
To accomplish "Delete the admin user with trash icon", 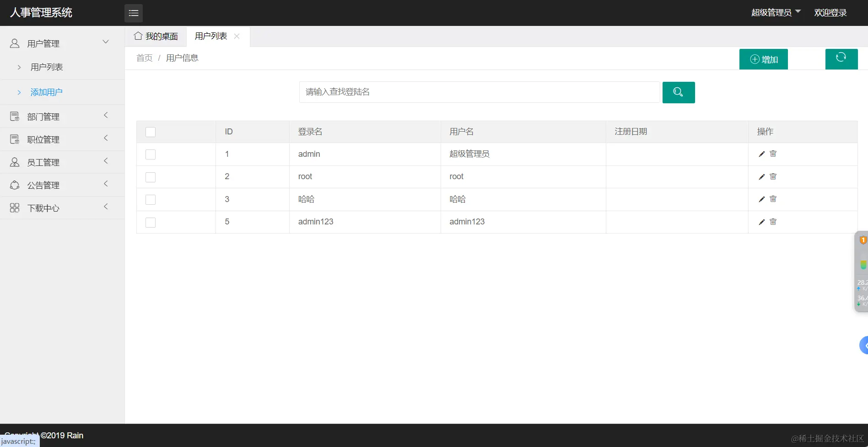I will [773, 154].
